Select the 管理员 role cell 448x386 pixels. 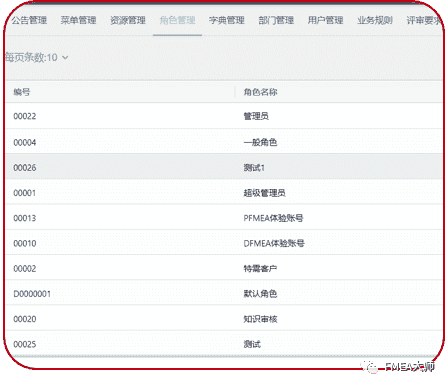[256, 116]
